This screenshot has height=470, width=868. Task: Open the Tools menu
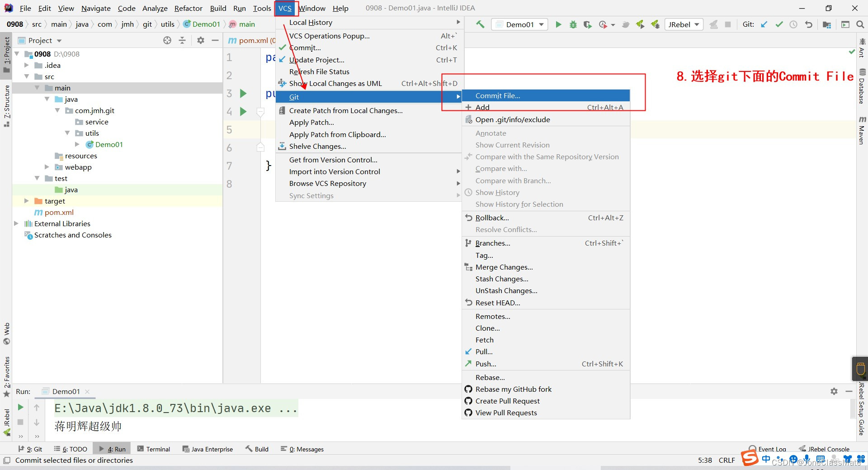[x=262, y=8]
